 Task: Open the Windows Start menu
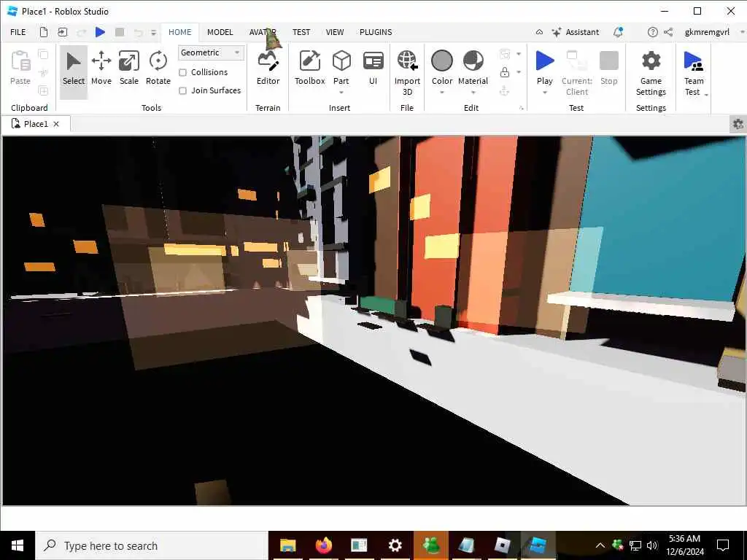point(18,545)
